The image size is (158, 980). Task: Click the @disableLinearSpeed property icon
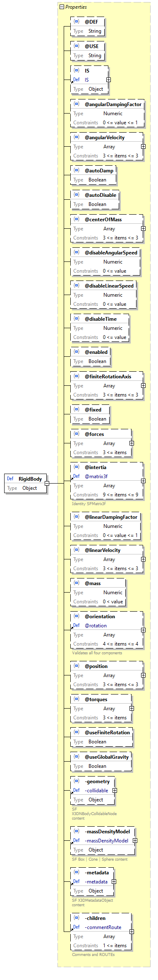pos(77,286)
